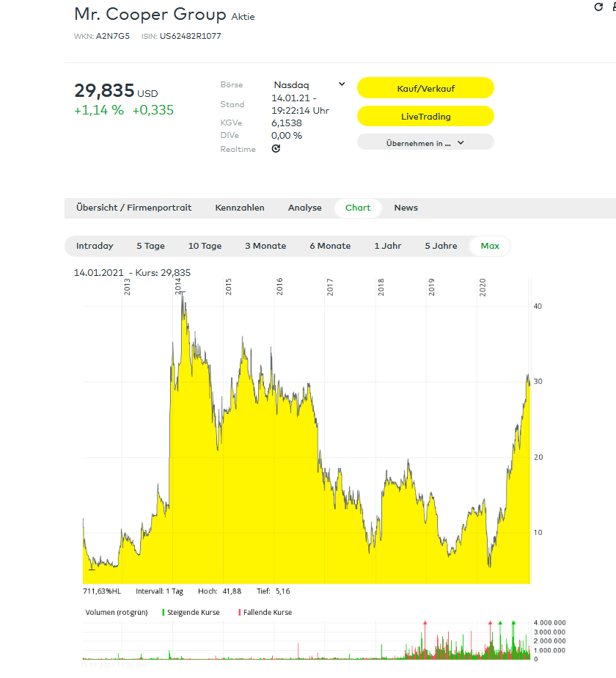Click the Fallende Kurse legend text

pyautogui.click(x=268, y=612)
